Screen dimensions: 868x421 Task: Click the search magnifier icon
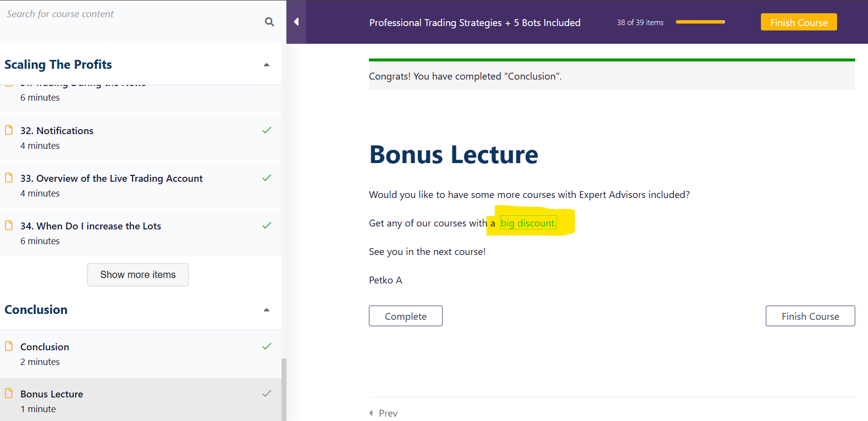click(269, 22)
